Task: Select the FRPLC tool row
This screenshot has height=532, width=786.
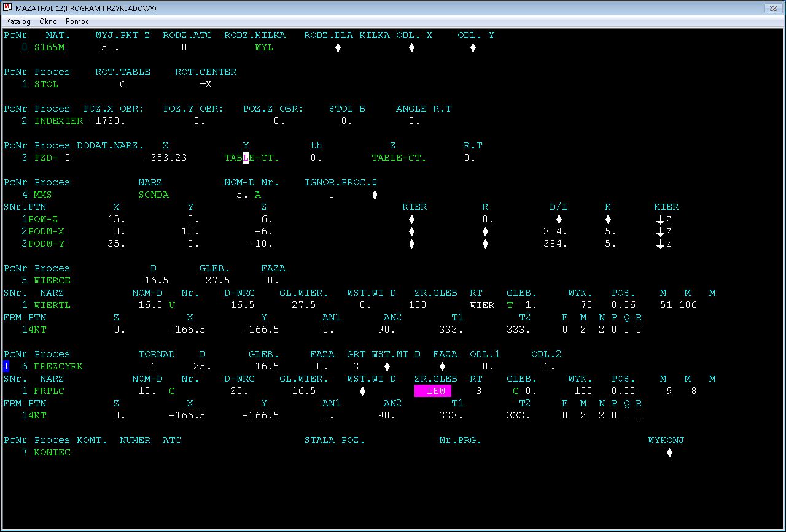Action: click(x=49, y=391)
